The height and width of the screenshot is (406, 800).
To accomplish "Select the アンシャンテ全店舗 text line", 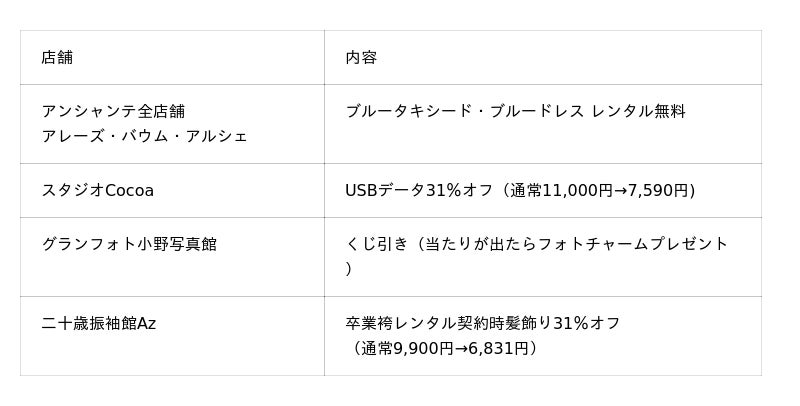I will coord(113,112).
